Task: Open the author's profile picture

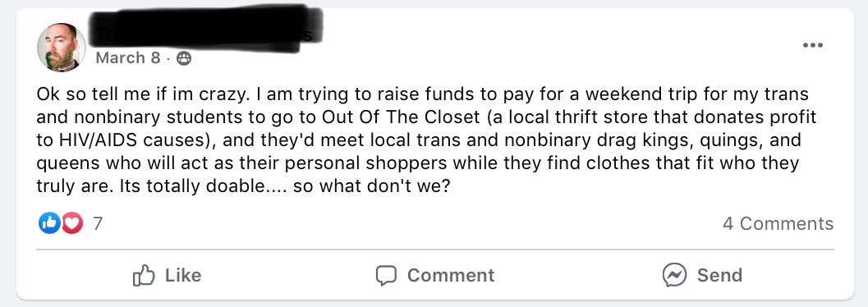Action: pyautogui.click(x=62, y=48)
